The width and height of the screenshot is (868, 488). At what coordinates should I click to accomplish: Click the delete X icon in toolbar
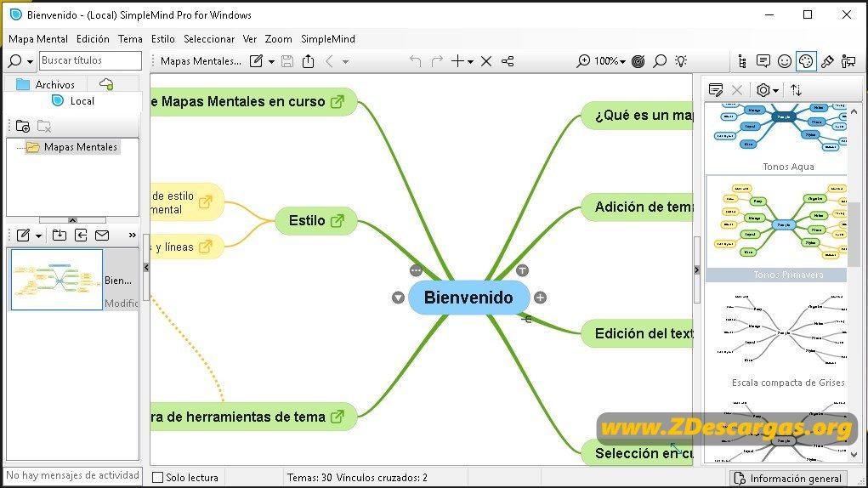(486, 61)
